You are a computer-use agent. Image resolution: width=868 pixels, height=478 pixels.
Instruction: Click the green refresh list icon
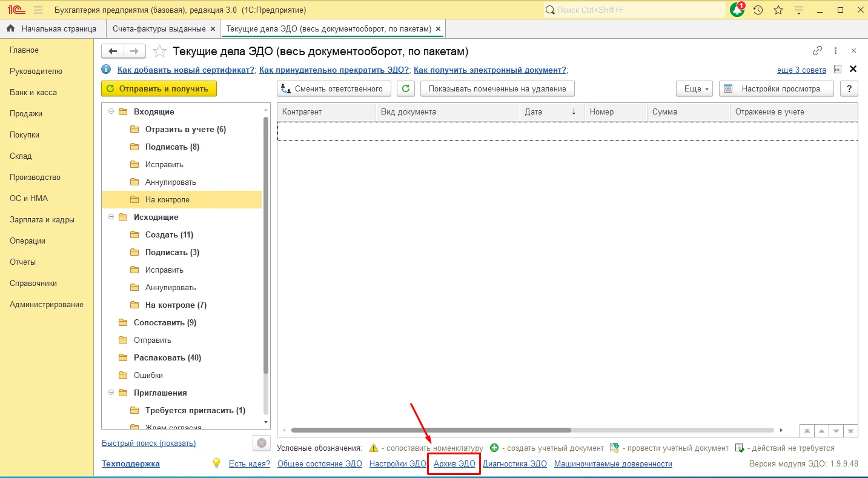[405, 88]
